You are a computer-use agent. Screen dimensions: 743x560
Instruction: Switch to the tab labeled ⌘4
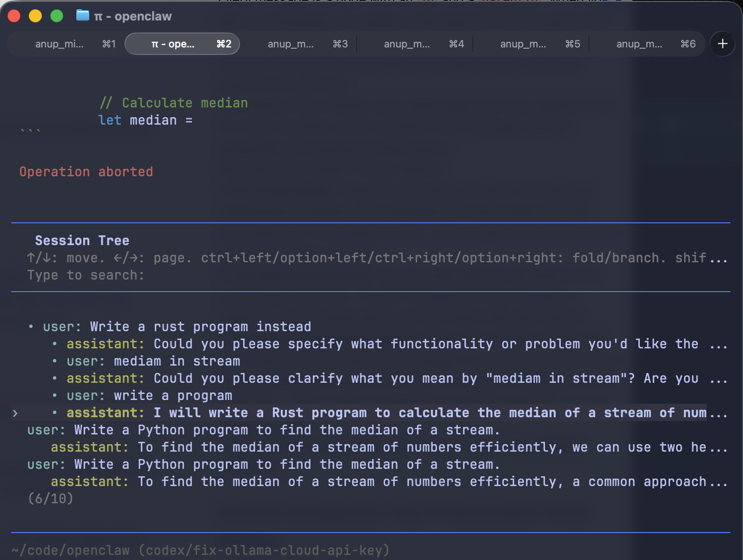pyautogui.click(x=415, y=44)
